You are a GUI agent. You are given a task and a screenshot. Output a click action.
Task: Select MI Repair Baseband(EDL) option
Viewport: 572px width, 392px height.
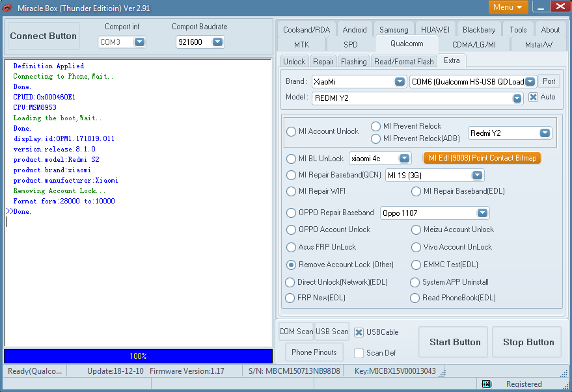point(416,191)
